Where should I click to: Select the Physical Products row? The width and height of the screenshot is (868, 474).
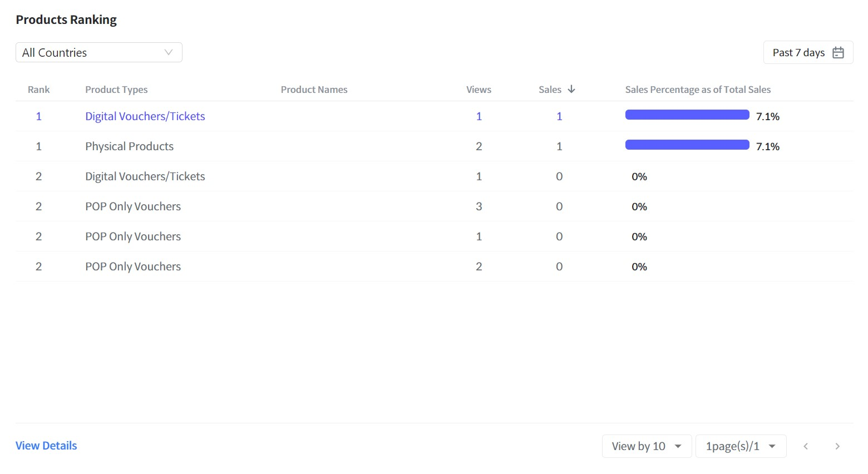(434, 146)
